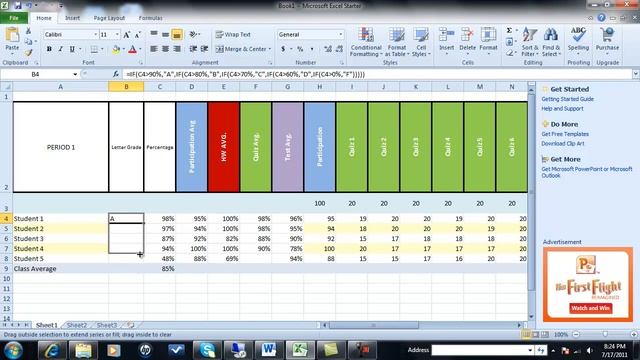Screen dimensions: 640x360
Task: Toggle Top Align button
Action: click(x=154, y=35)
